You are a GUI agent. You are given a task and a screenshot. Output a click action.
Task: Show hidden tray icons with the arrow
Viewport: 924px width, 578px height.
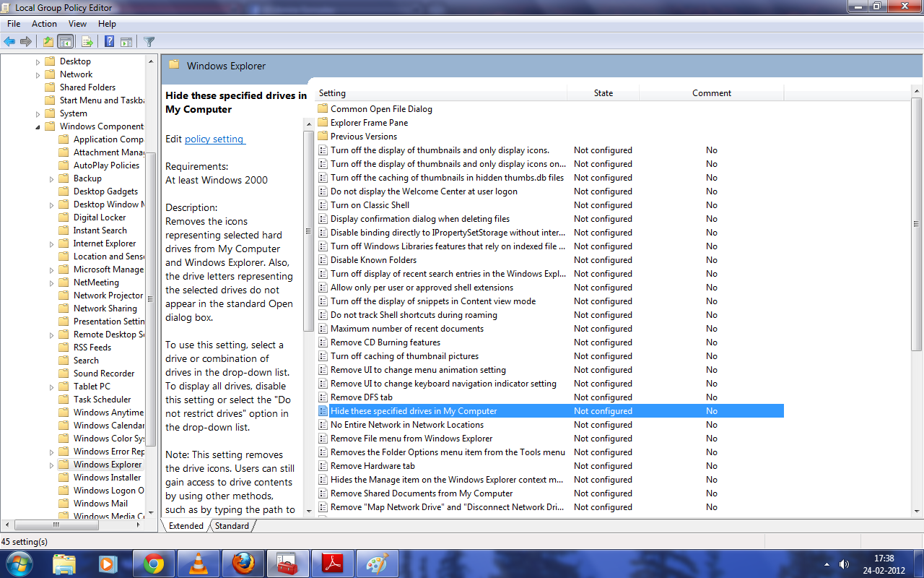(827, 564)
